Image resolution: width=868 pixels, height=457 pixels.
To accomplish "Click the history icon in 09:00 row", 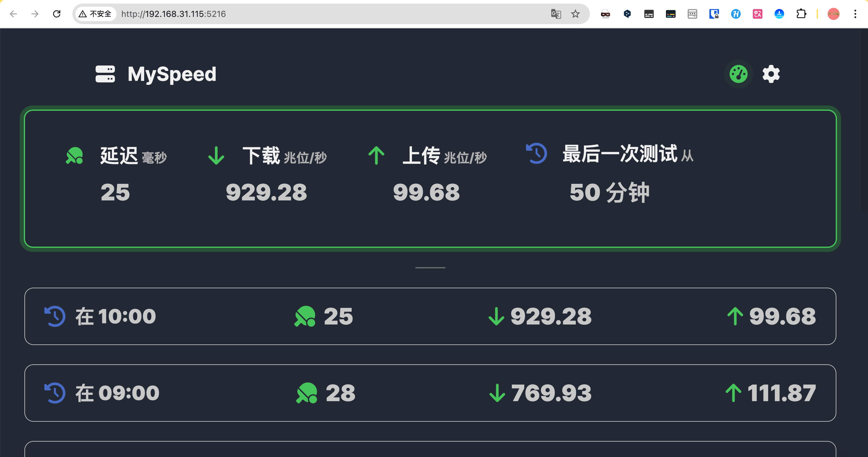I will pyautogui.click(x=55, y=393).
